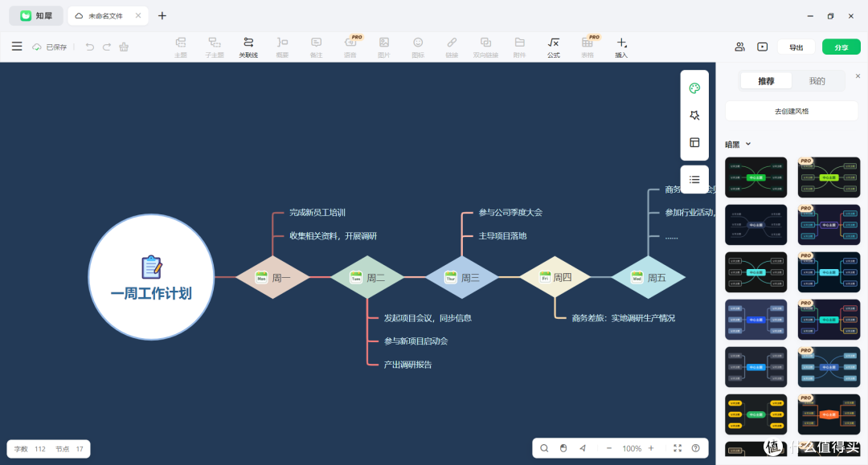This screenshot has width=868, height=465.
Task: Click the 附件 attachment tool
Action: (519, 47)
